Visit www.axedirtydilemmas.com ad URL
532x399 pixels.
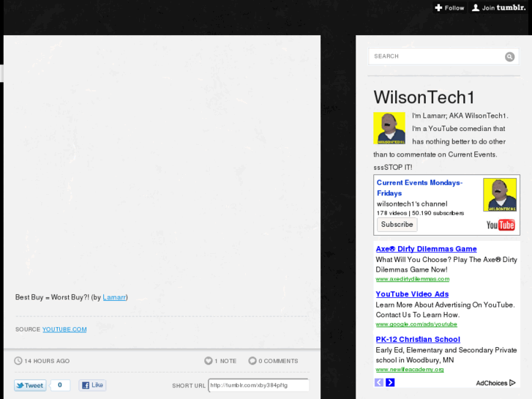(x=413, y=279)
